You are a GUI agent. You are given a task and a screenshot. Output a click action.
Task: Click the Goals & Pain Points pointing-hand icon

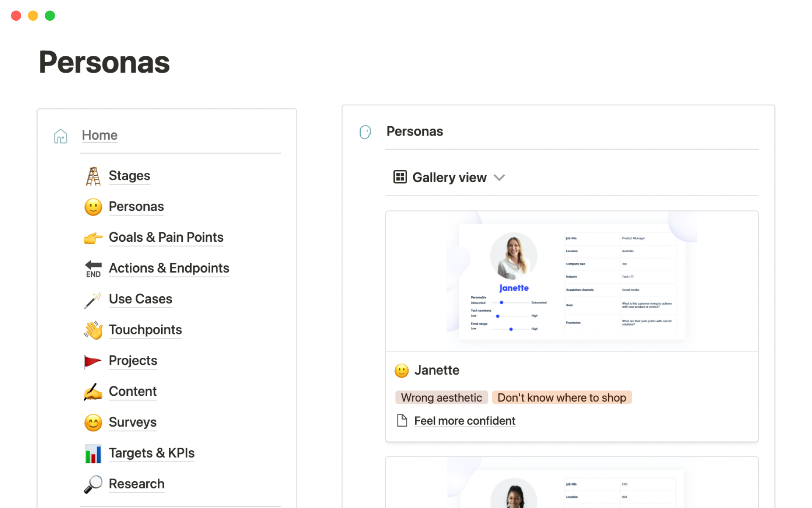[x=93, y=238]
